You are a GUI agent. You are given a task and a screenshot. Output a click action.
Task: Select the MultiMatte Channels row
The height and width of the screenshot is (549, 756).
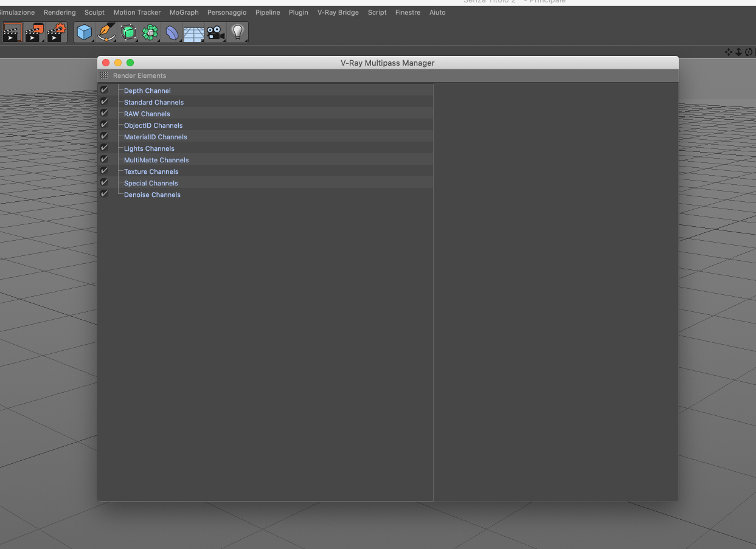pyautogui.click(x=265, y=160)
